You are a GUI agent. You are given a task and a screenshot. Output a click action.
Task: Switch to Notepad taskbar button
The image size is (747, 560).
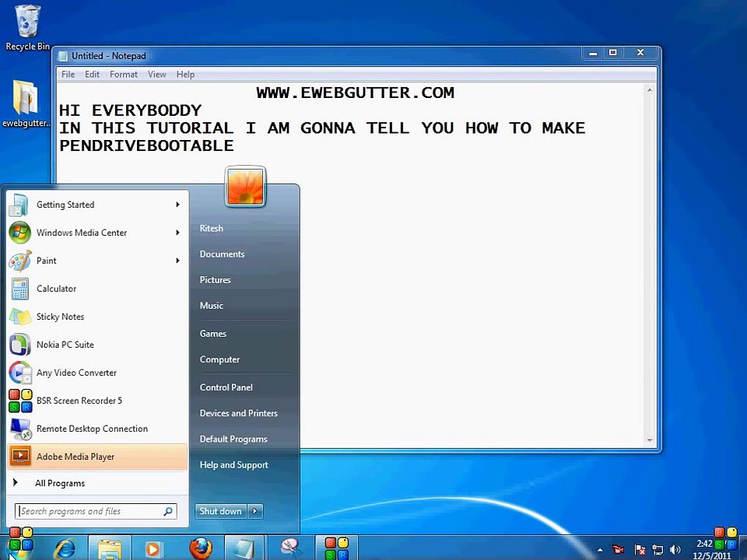tap(244, 548)
